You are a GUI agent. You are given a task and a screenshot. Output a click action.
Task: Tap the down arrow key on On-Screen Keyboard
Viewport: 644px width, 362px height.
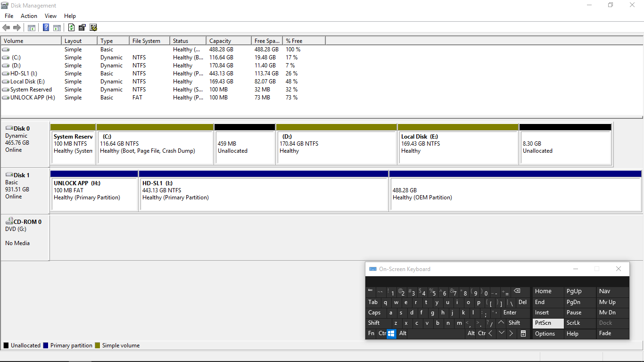(x=502, y=333)
